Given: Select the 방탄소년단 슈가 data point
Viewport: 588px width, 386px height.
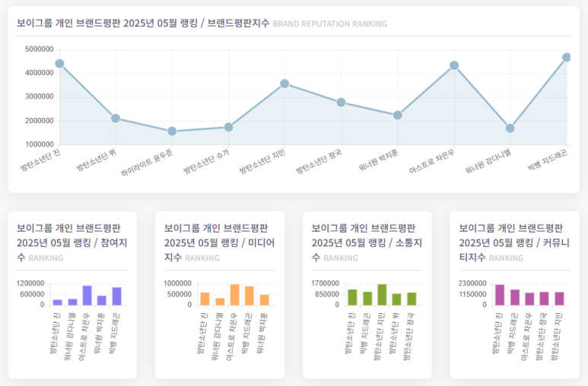Looking at the screenshot, I should click(x=228, y=127).
